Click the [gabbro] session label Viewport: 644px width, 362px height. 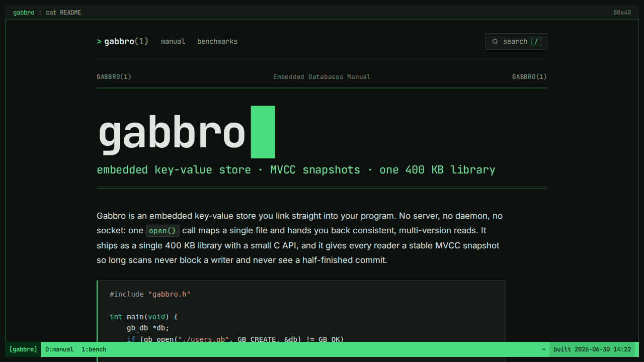pyautogui.click(x=23, y=349)
